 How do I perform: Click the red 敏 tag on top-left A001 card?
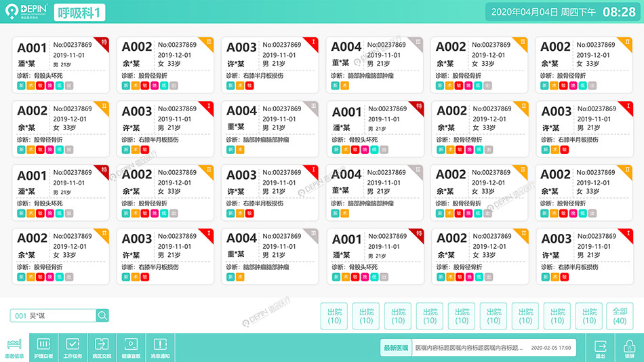tap(41, 86)
